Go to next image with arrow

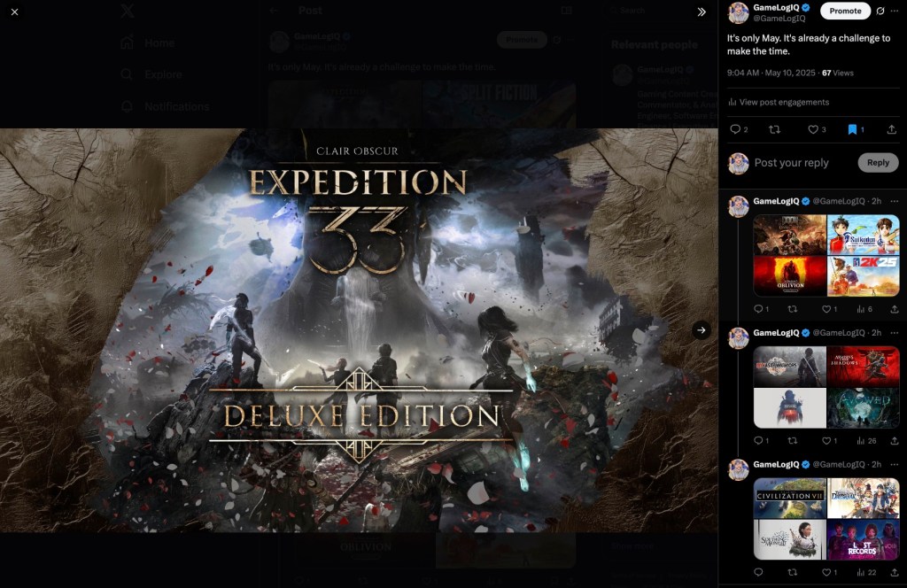[x=701, y=330]
